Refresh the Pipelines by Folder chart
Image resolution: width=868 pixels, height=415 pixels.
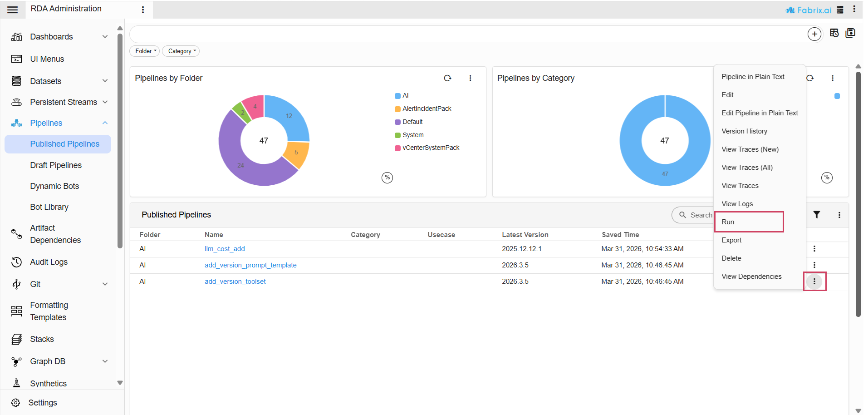point(447,78)
